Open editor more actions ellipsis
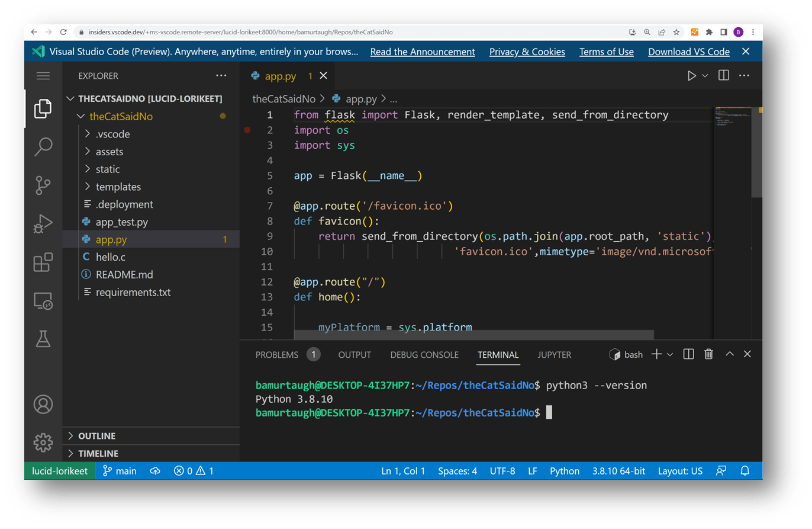The height and width of the screenshot is (529, 812). pyautogui.click(x=745, y=76)
